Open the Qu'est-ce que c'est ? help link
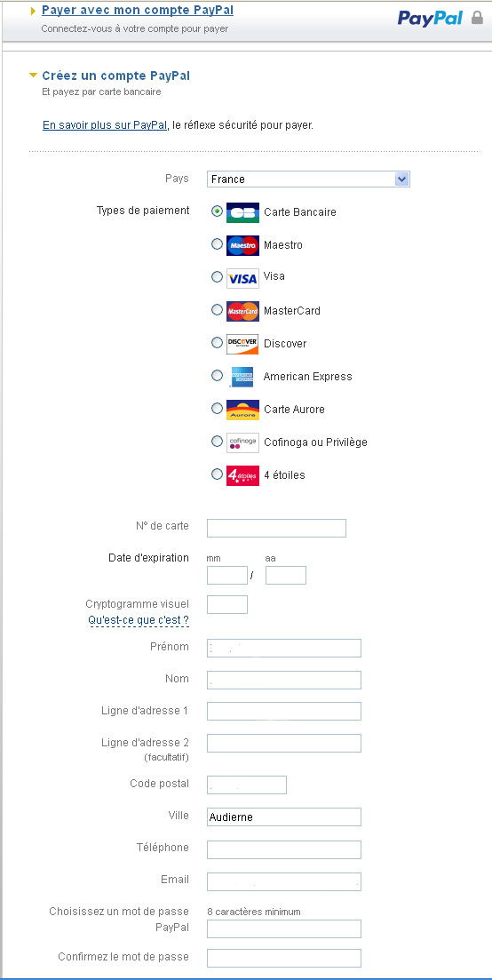492x980 pixels. 139,621
